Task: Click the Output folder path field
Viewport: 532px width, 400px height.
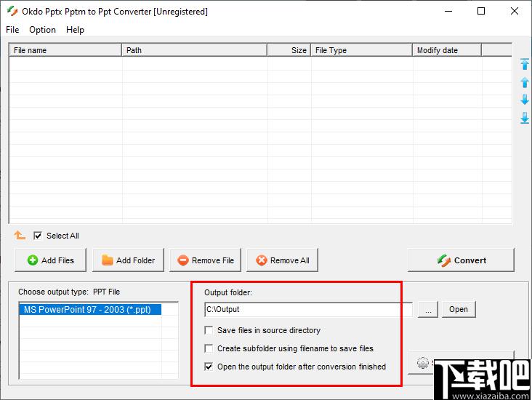Action: tap(309, 309)
